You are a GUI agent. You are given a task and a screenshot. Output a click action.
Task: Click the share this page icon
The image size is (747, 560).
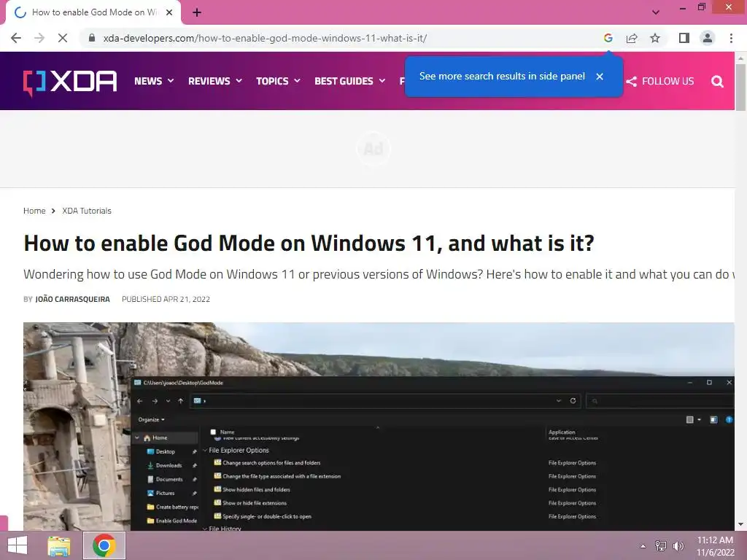tap(632, 38)
